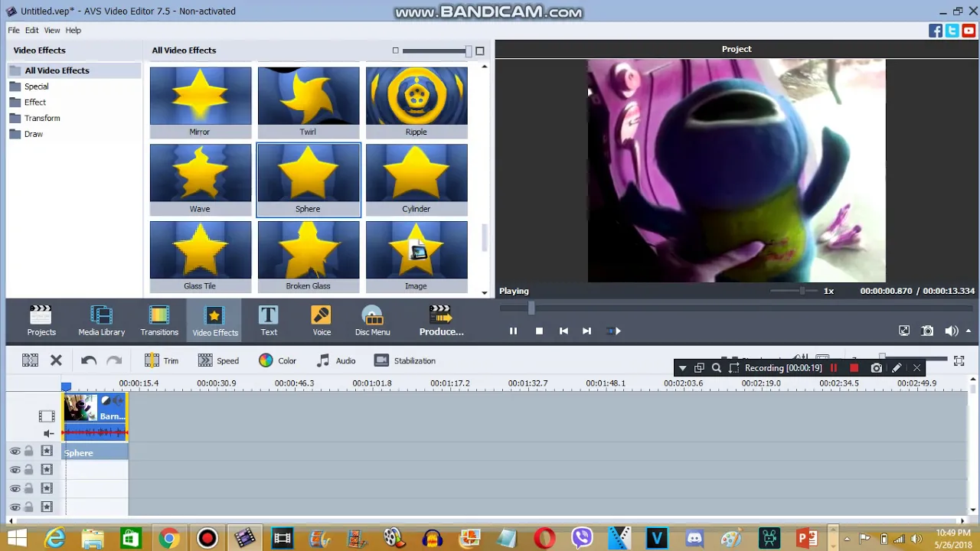Open the View menu
Image resolution: width=980 pixels, height=551 pixels.
tap(52, 30)
